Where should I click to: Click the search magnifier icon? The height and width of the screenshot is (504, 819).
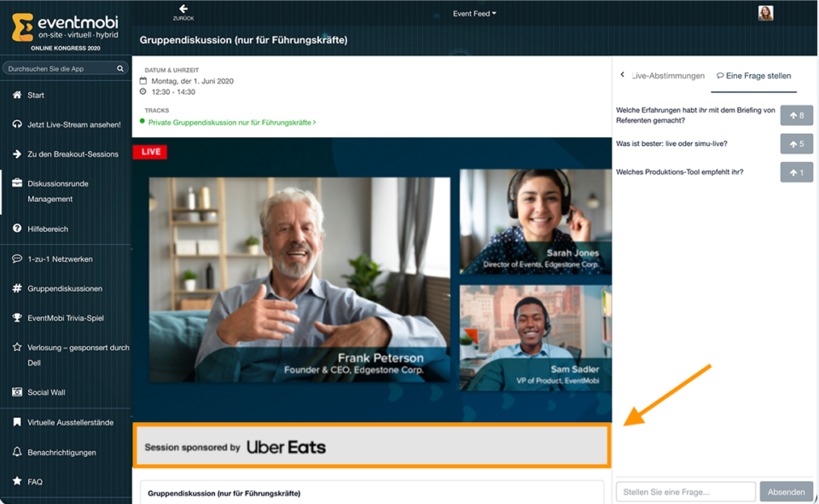coord(120,68)
